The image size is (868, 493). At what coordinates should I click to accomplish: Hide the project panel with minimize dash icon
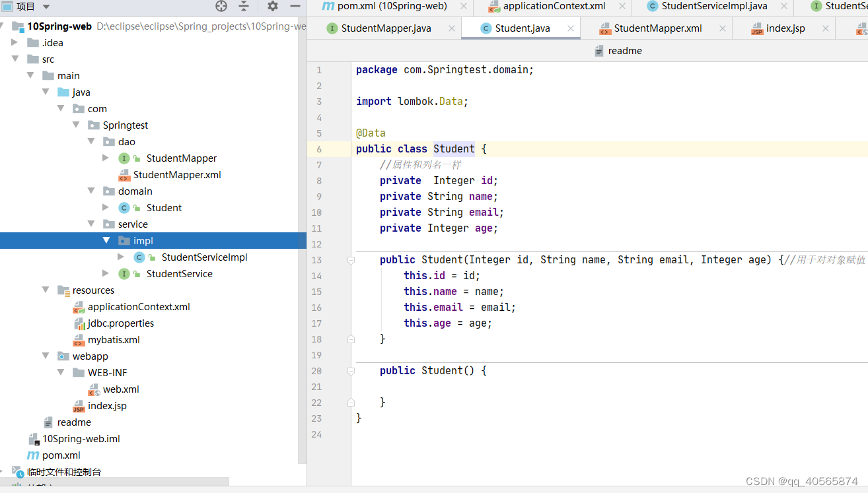[x=295, y=7]
